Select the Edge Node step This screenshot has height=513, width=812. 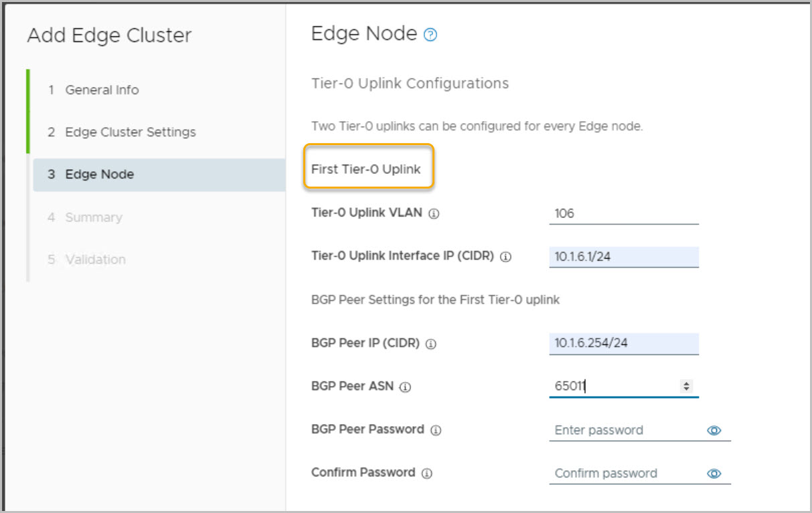99,175
